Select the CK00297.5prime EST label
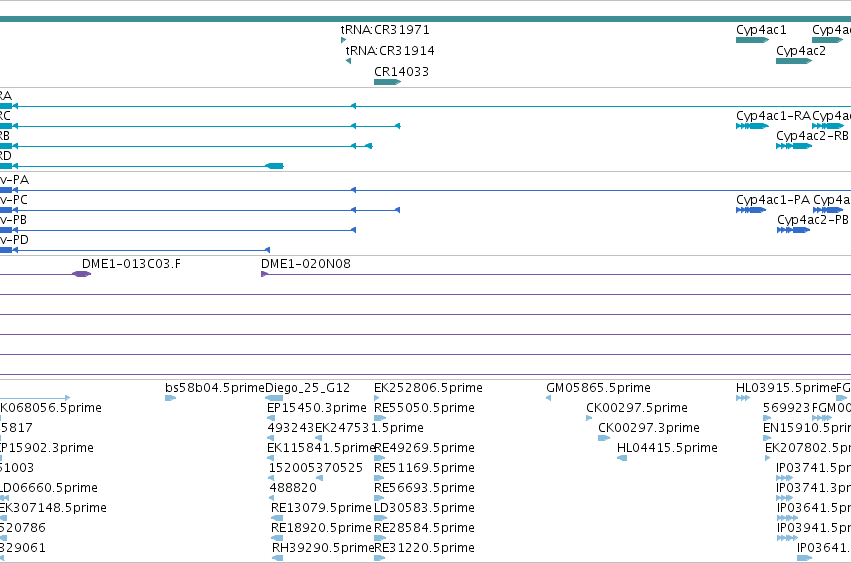This screenshot has height=563, width=851. [637, 408]
